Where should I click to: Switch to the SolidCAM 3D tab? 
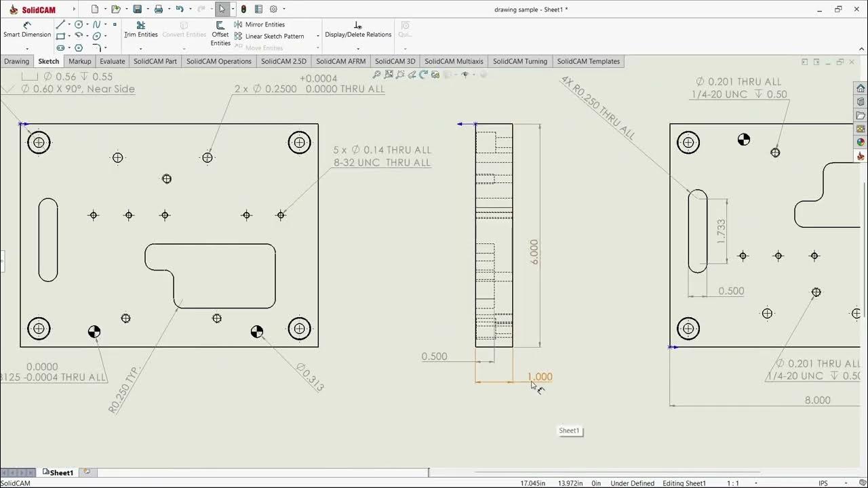395,61
